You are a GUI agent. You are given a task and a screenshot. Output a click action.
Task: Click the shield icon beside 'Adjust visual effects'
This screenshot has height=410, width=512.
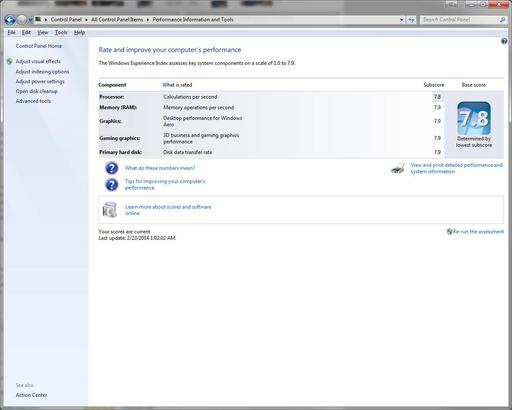click(x=10, y=61)
